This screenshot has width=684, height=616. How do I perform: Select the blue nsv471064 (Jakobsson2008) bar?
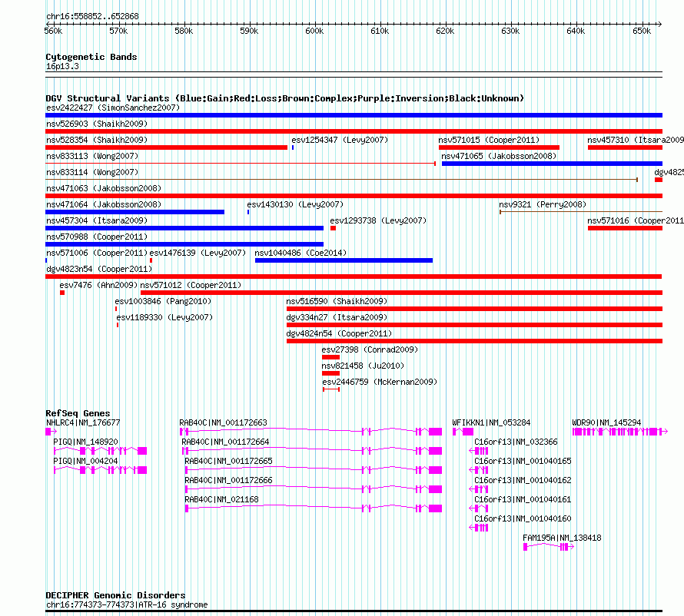(x=134, y=212)
